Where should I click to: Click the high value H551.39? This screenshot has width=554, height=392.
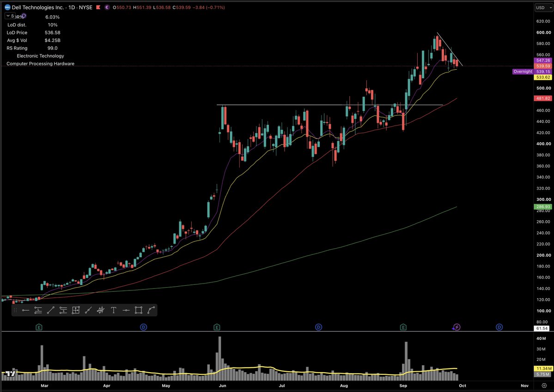[142, 7]
